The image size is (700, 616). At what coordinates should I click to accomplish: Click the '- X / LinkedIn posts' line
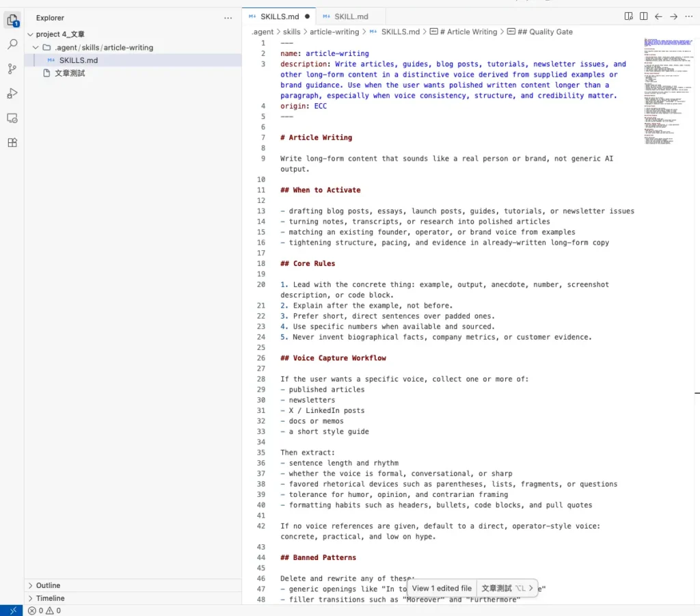tap(323, 411)
